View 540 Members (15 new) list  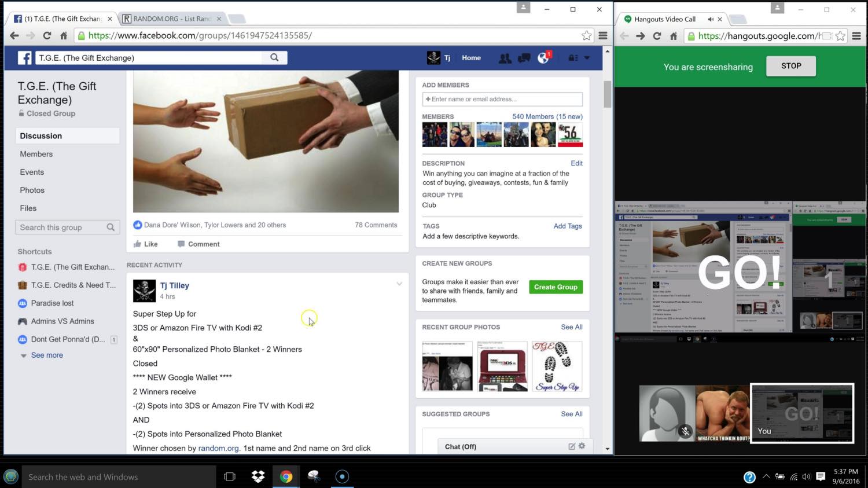(547, 116)
